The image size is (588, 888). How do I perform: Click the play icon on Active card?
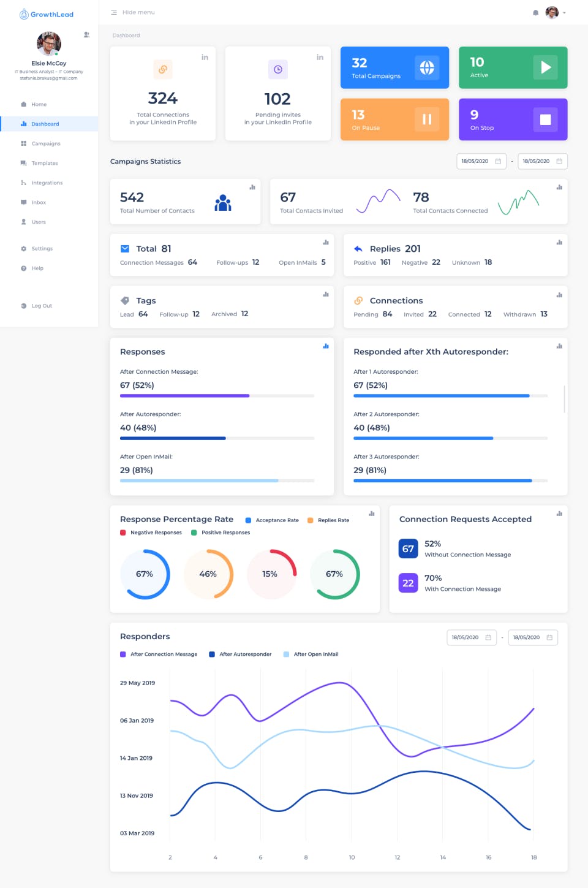(545, 67)
